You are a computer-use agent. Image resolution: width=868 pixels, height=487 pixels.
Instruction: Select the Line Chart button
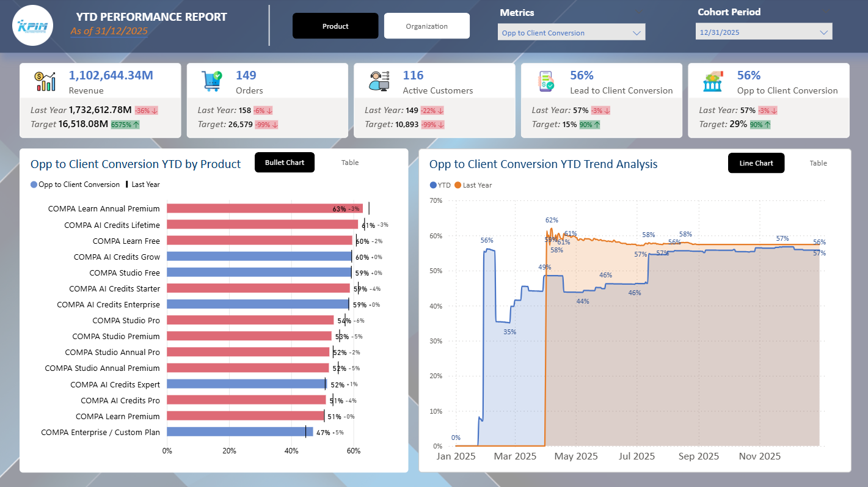click(x=756, y=163)
